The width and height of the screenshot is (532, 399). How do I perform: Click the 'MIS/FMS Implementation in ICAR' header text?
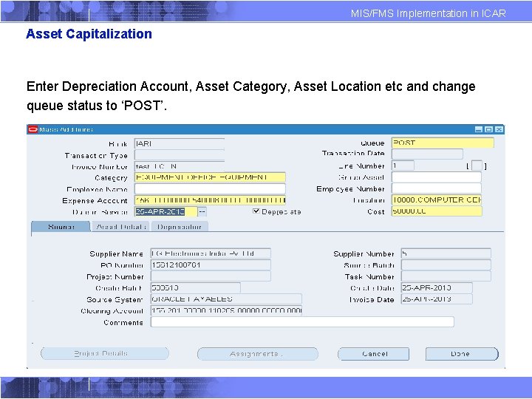click(x=428, y=13)
